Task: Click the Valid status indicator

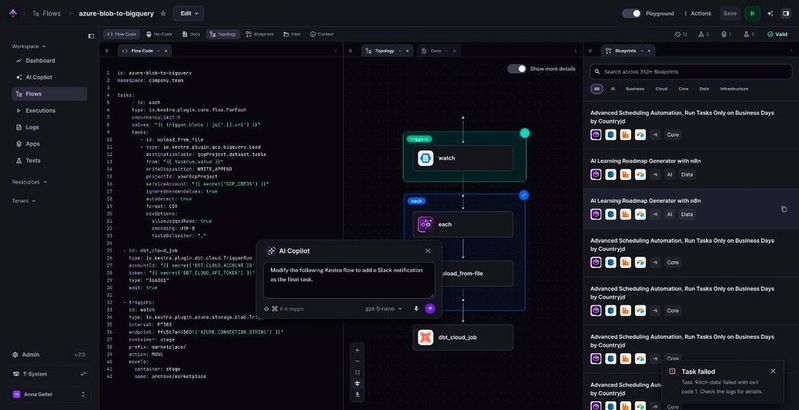Action: tap(777, 34)
